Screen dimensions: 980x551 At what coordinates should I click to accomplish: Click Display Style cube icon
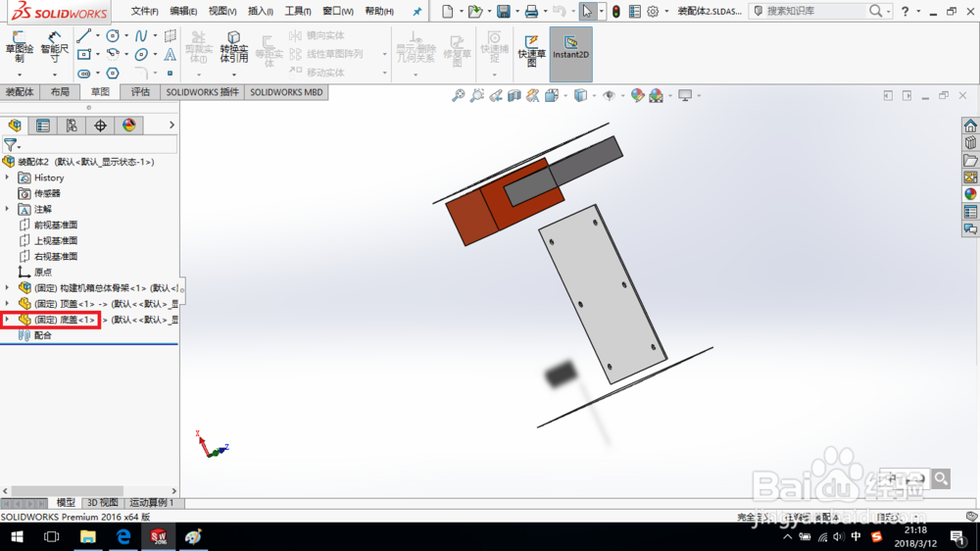(x=580, y=95)
